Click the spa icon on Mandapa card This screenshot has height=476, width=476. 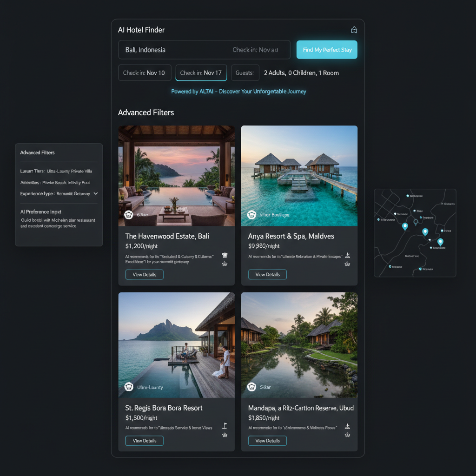[x=347, y=426]
